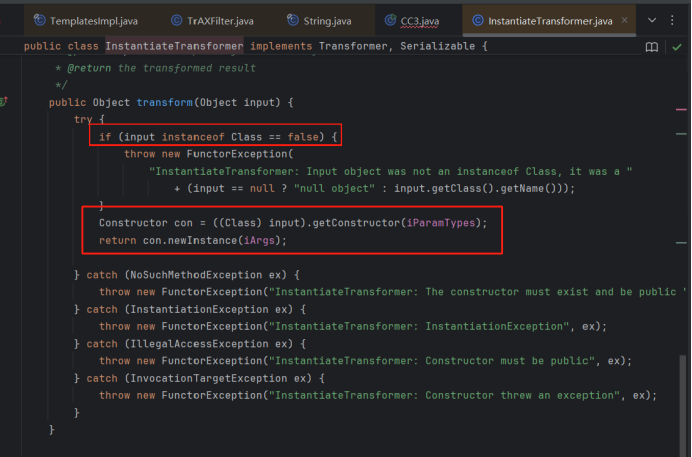Viewport: 692px width, 457px height.
Task: Select the CC3.java tab
Action: tap(419, 20)
